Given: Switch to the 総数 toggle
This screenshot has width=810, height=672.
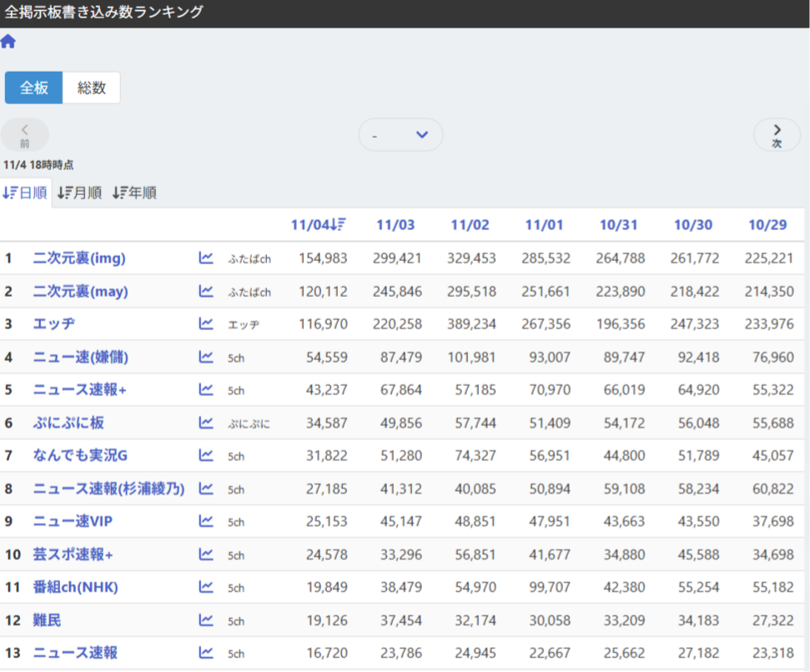Looking at the screenshot, I should [92, 88].
